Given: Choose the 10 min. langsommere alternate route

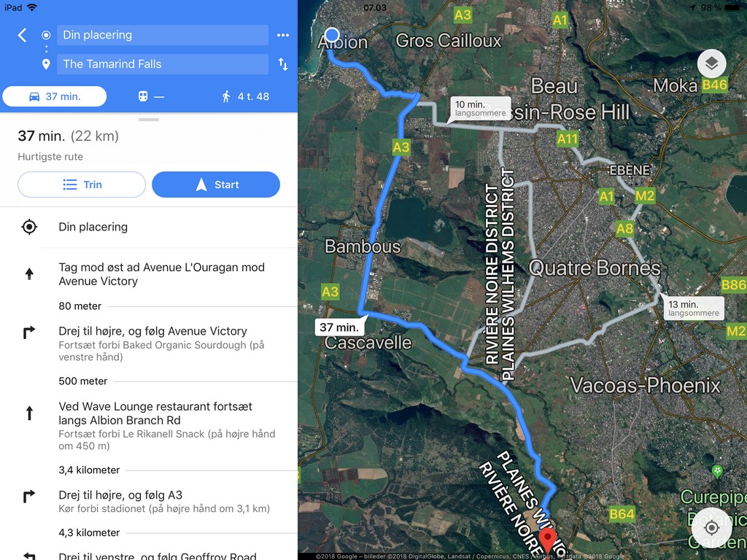Looking at the screenshot, I should click(x=480, y=109).
